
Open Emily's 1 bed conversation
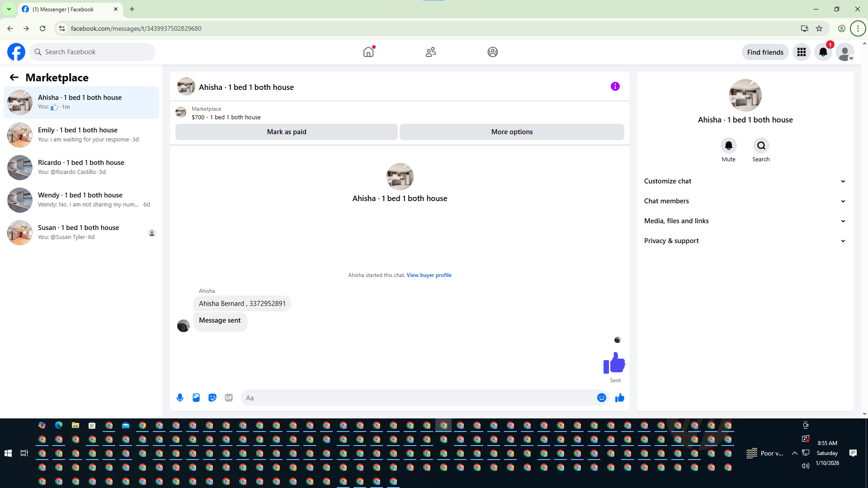click(81, 135)
